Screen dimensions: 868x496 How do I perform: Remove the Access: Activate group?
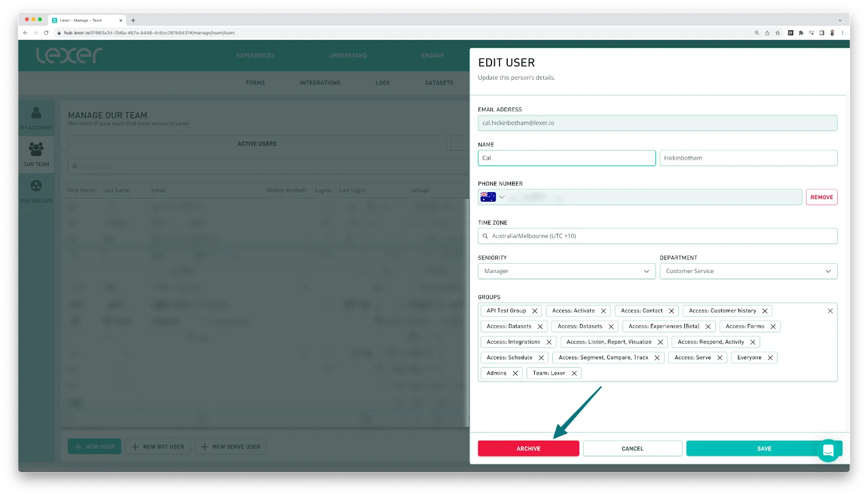(x=603, y=311)
